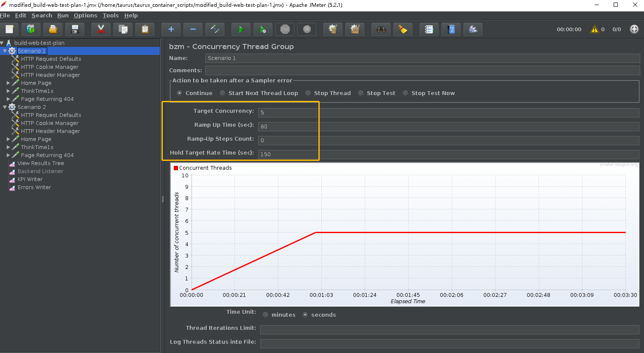Collapse the Scenario 2 tree node
Viewport: 644px width, 353px height.
tap(5, 107)
